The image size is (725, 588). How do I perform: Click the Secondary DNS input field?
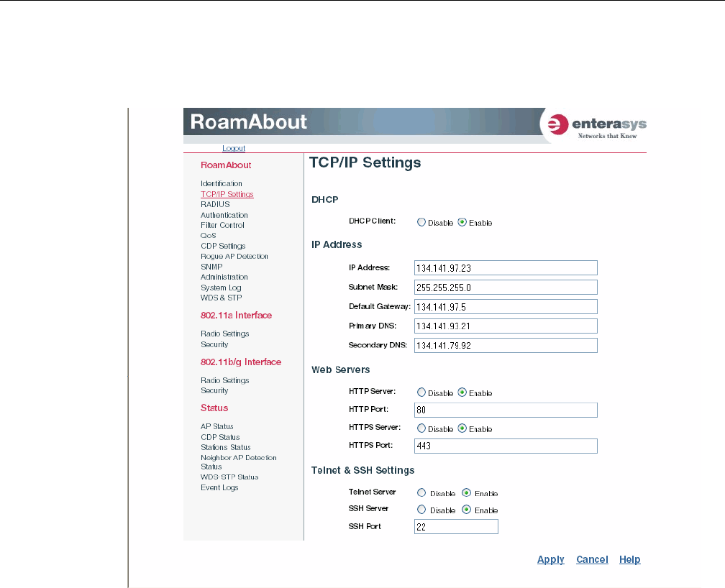click(x=506, y=346)
